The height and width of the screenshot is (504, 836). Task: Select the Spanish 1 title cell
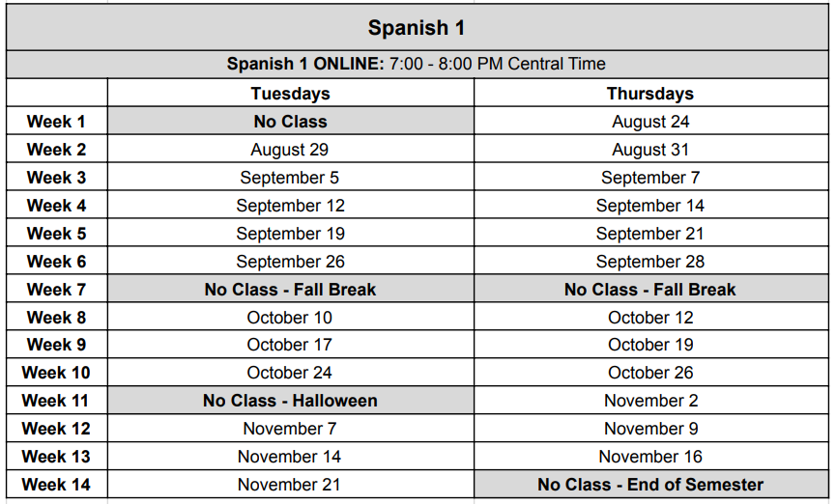(417, 28)
